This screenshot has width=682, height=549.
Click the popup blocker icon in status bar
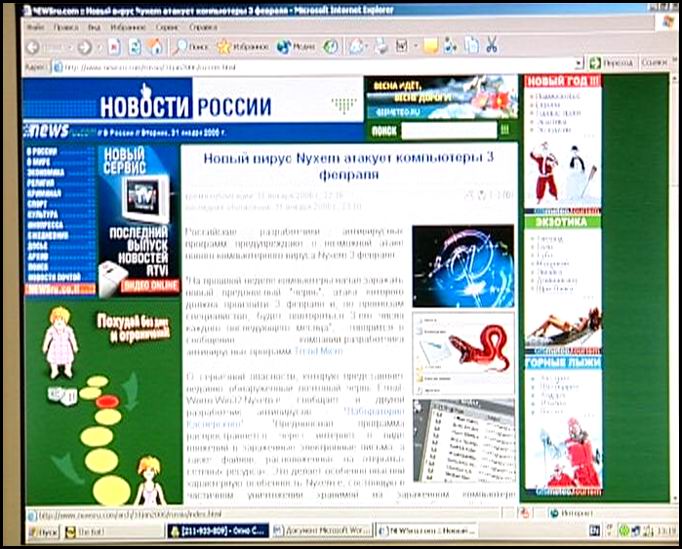pyautogui.click(x=525, y=513)
